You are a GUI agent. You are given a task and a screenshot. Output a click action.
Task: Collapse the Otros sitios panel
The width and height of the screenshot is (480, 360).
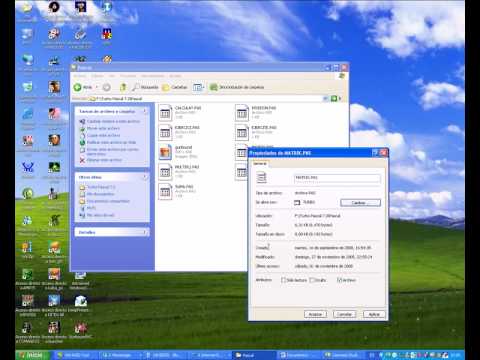click(x=145, y=177)
